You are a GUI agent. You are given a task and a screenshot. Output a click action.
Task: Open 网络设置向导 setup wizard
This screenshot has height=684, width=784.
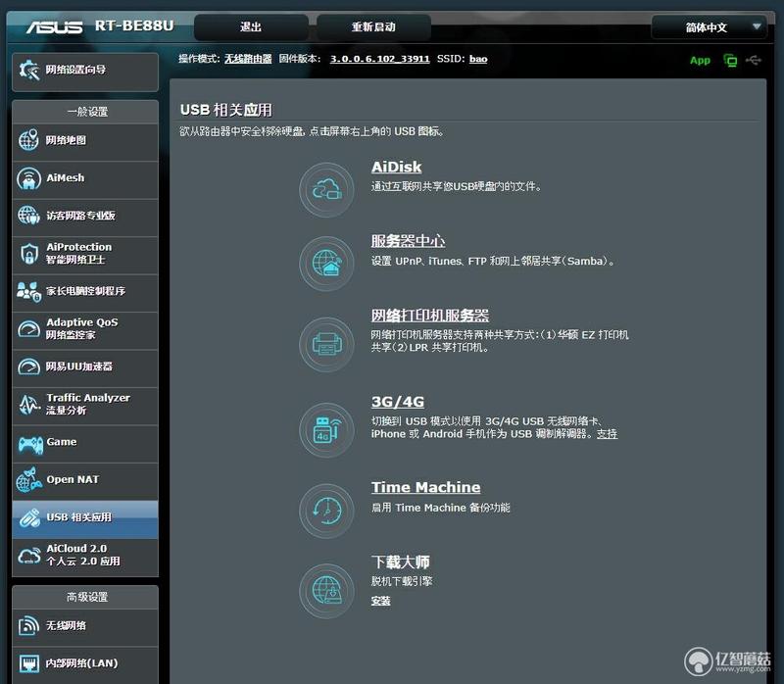(85, 71)
